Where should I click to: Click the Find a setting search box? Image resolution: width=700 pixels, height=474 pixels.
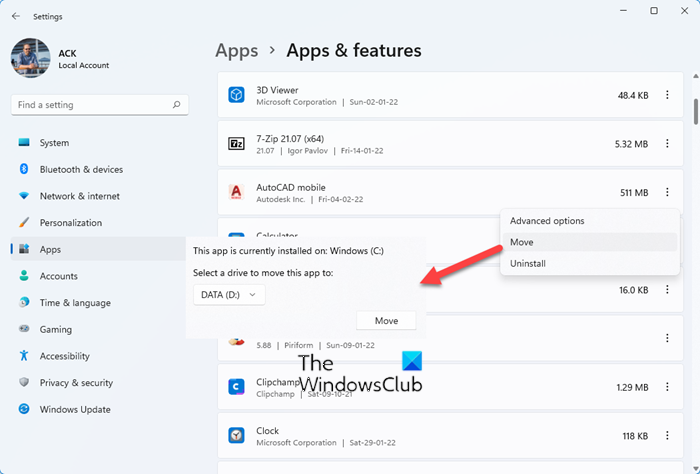[92, 104]
